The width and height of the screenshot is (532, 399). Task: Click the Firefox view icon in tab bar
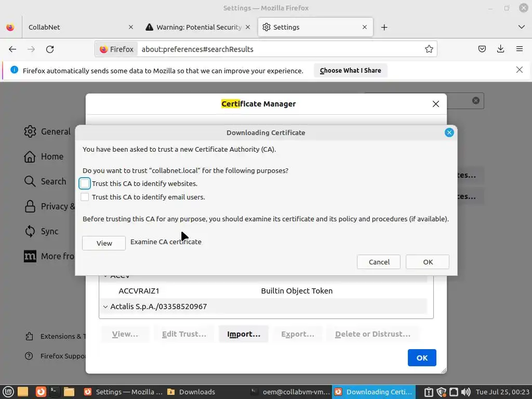pyautogui.click(x=10, y=27)
